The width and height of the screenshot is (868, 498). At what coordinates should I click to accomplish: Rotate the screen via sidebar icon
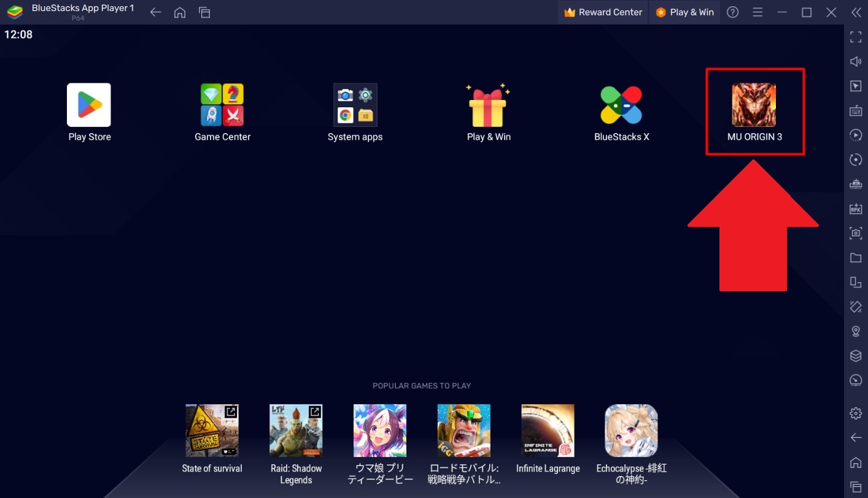(x=856, y=307)
